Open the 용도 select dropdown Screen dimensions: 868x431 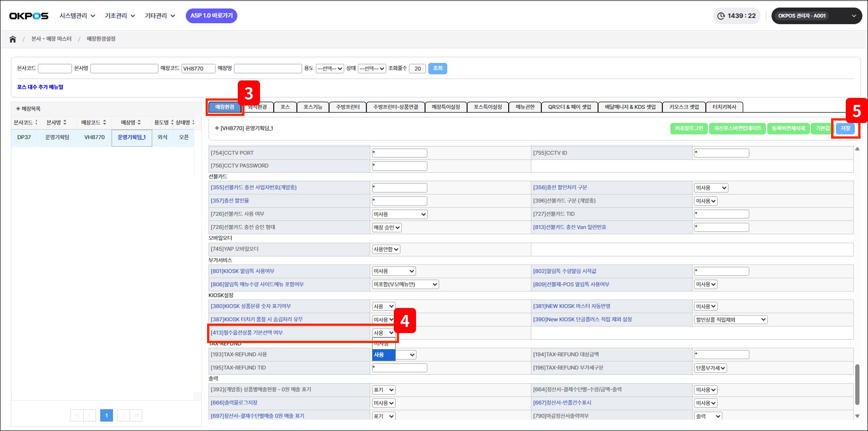(x=330, y=69)
